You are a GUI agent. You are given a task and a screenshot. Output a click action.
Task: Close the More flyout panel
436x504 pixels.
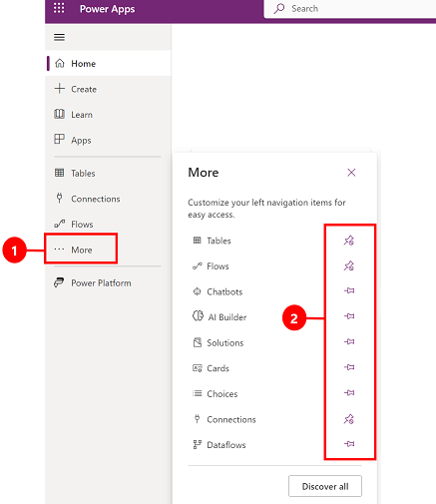(351, 173)
